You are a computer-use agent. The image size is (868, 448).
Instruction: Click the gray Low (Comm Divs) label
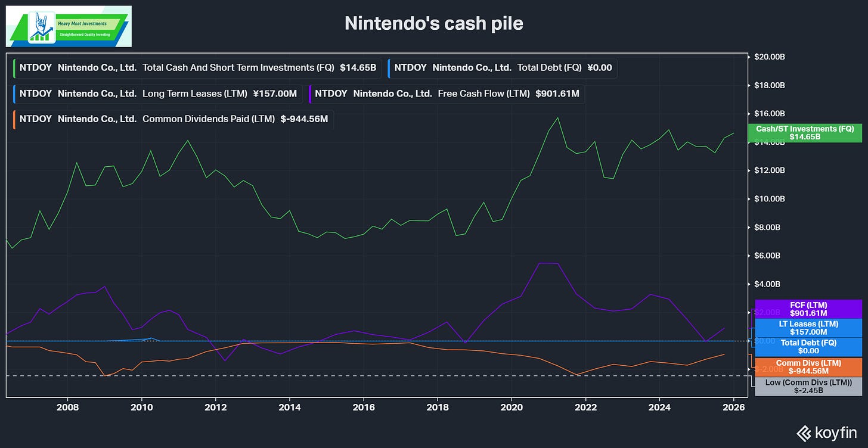point(808,386)
